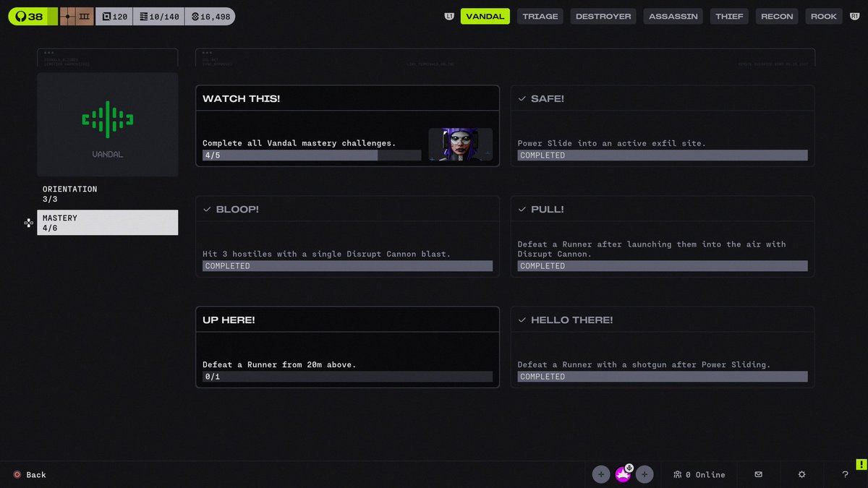
Task: Switch to the RECON tab
Action: (777, 16)
